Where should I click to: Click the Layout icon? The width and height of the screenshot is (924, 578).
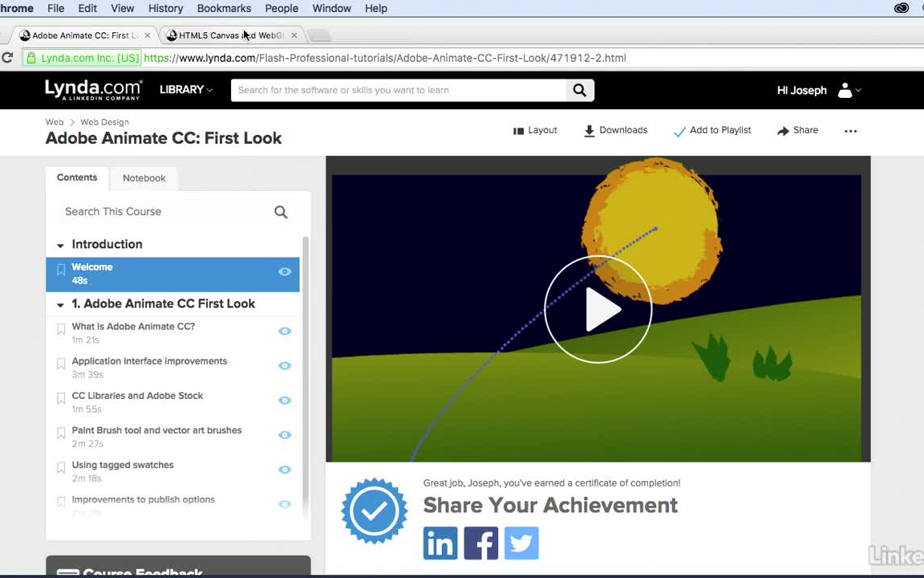coord(519,131)
